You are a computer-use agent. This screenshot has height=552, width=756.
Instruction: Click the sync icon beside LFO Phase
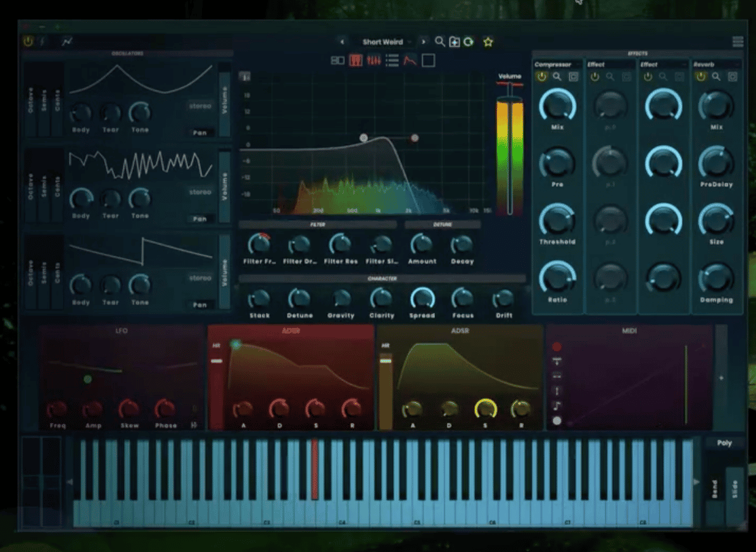(x=194, y=425)
